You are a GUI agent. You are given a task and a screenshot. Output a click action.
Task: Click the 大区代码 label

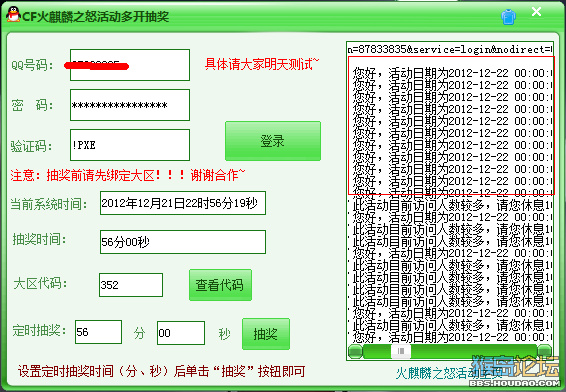(x=40, y=283)
